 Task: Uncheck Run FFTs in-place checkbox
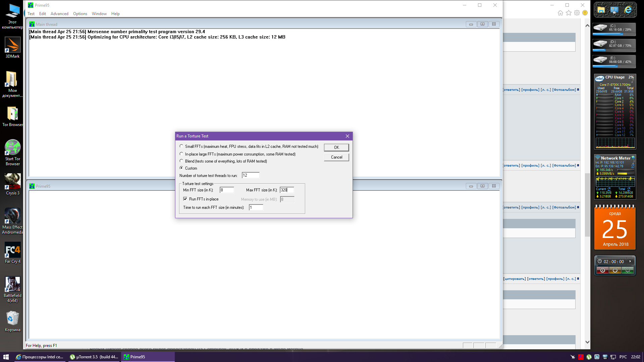[185, 199]
